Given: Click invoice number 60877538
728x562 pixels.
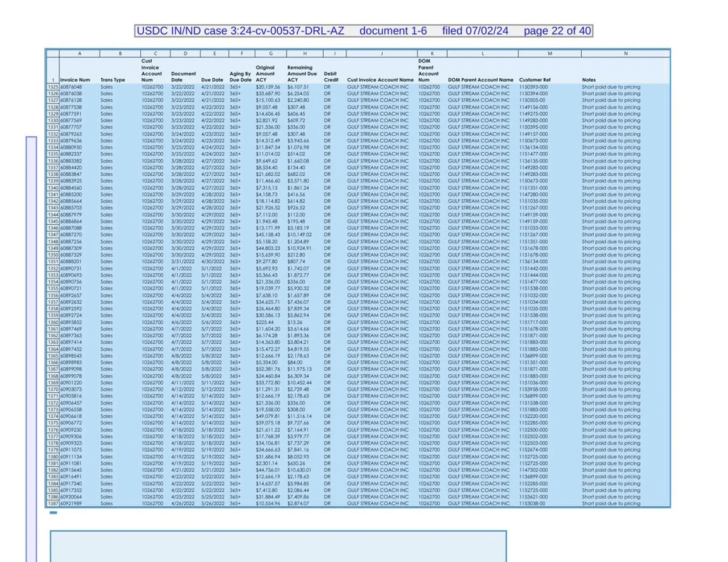Looking at the screenshot, I should (71, 107).
